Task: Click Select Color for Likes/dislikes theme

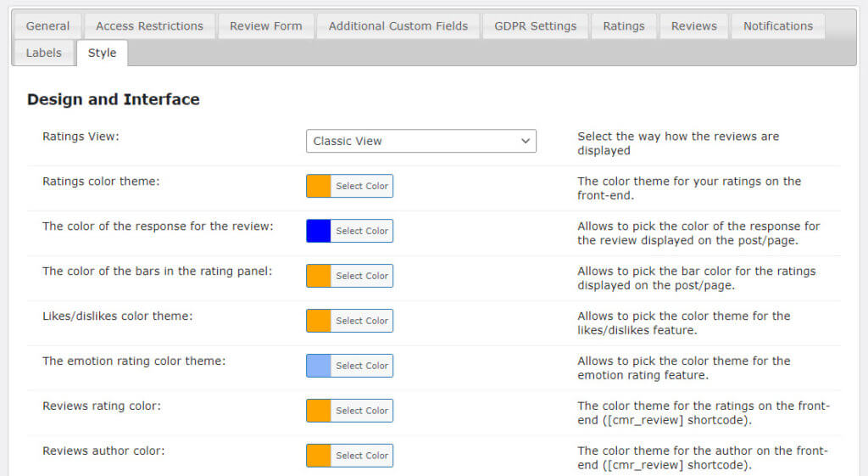Action: [x=362, y=321]
